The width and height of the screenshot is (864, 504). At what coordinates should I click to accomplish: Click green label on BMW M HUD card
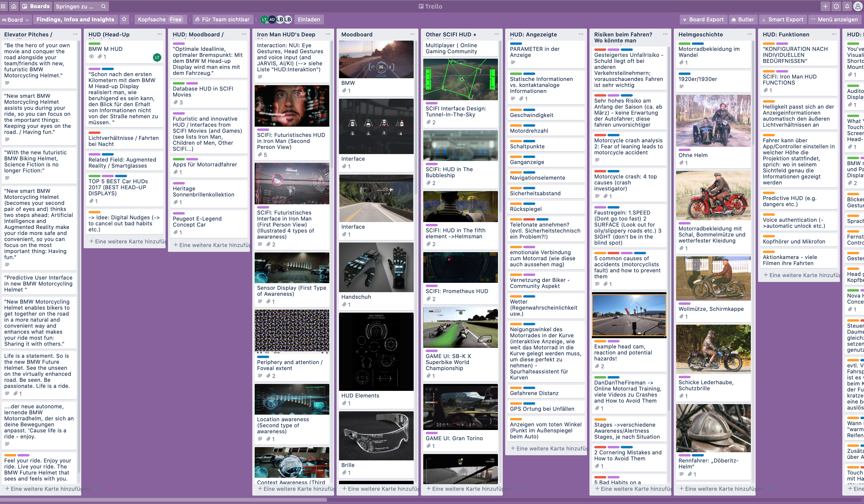pos(94,44)
